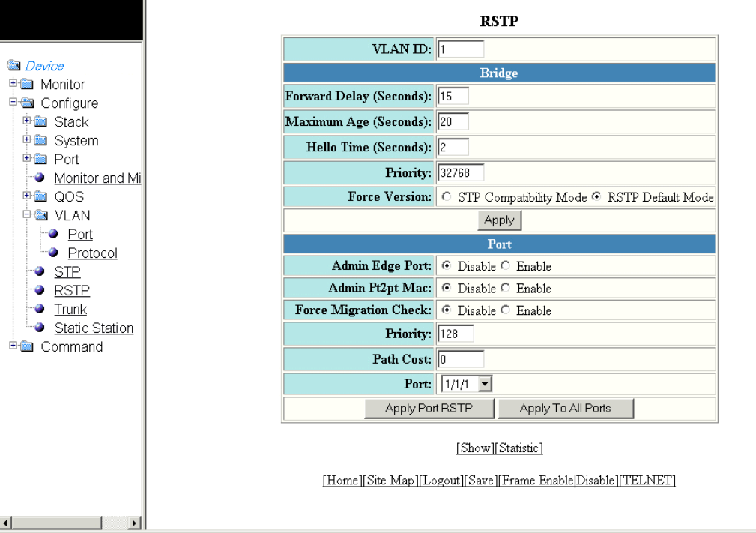Set Admin Edge Port to Disable
Image resolution: width=756 pixels, height=533 pixels.
click(447, 266)
